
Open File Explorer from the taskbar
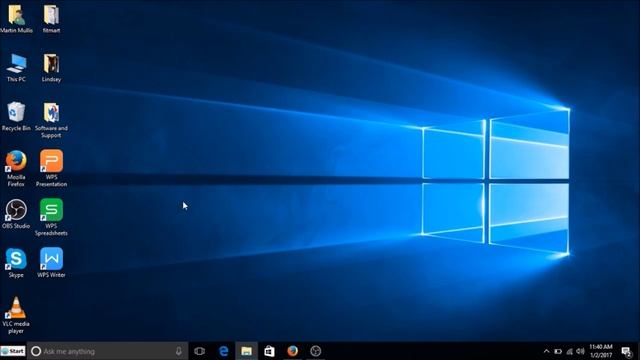coord(246,351)
